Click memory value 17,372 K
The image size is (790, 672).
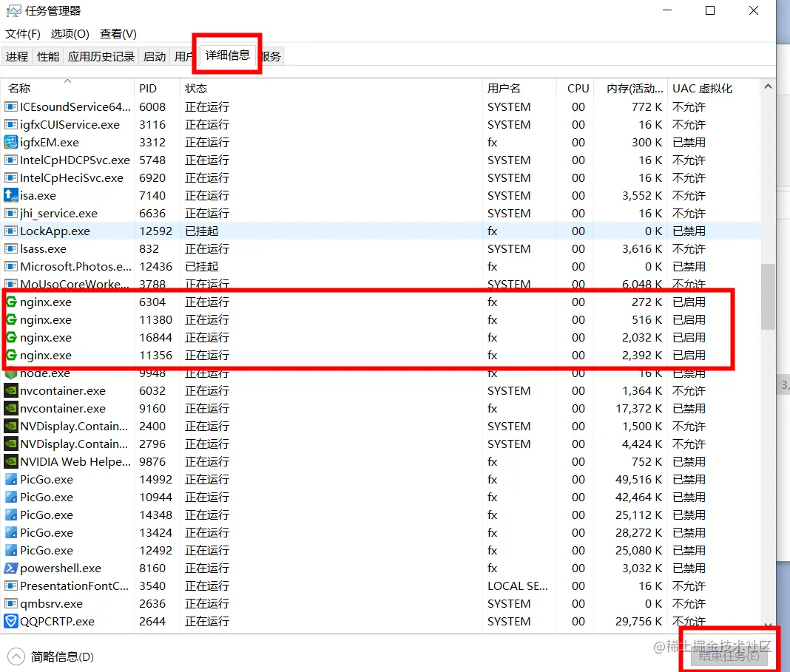(x=638, y=408)
